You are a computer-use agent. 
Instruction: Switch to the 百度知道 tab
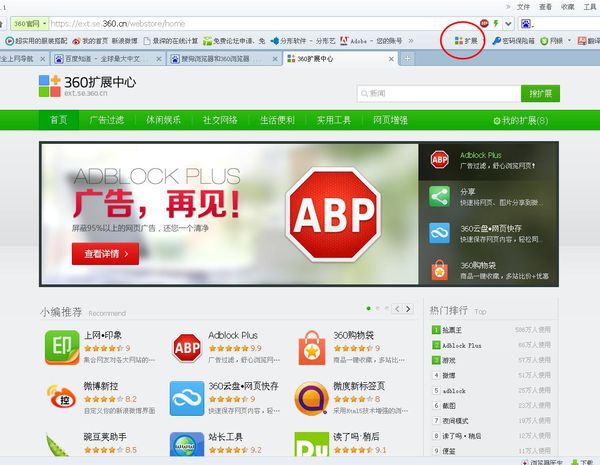pos(103,59)
